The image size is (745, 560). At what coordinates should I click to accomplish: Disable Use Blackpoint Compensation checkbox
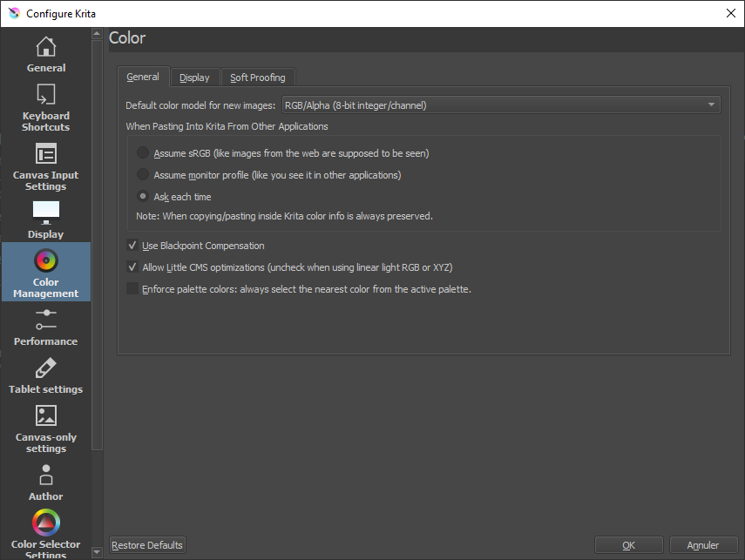coord(133,246)
